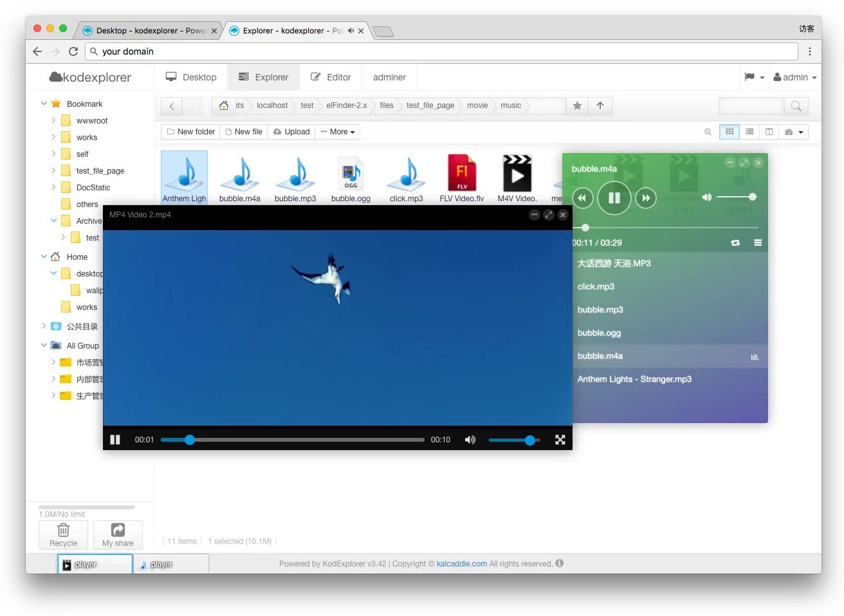
Task: Create a New file
Action: pos(244,132)
